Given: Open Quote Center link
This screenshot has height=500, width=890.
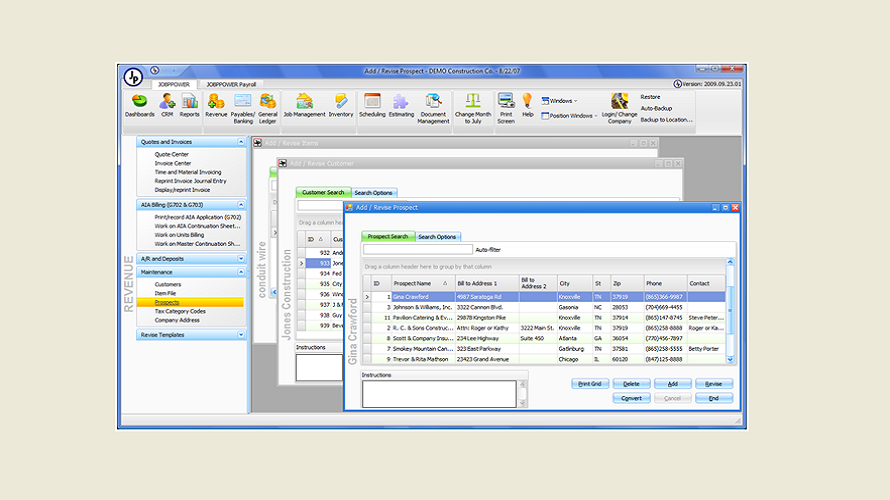Looking at the screenshot, I should [171, 154].
